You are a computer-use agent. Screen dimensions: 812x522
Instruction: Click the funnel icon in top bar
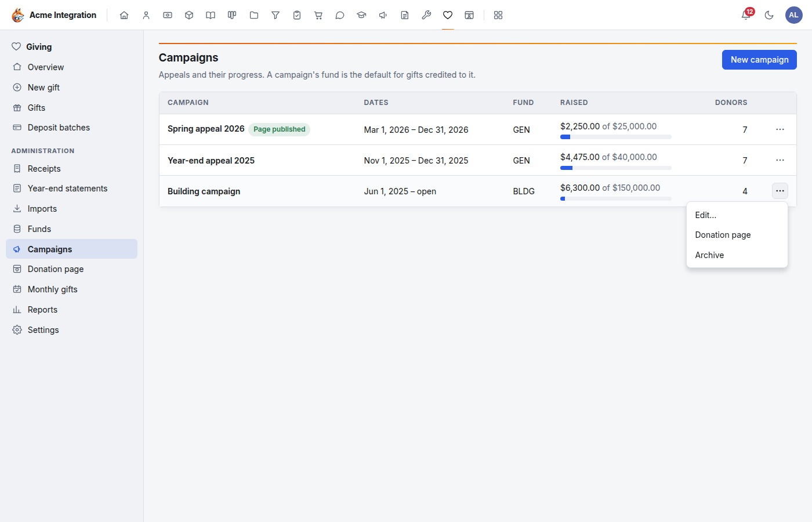275,15
